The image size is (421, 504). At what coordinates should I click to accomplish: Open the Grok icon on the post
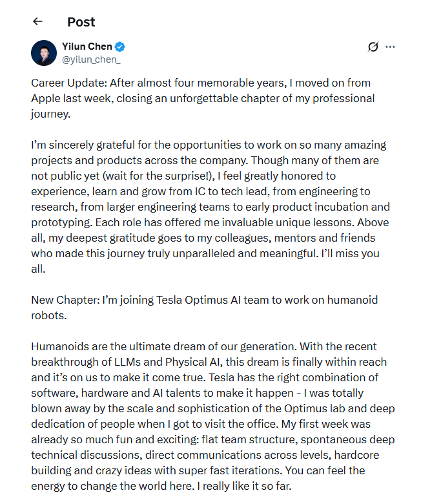click(x=373, y=47)
